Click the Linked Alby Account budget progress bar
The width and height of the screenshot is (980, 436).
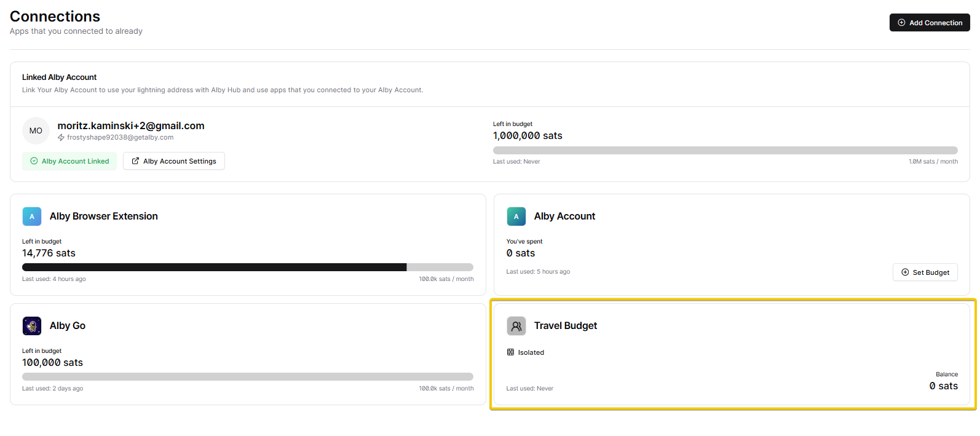point(725,150)
